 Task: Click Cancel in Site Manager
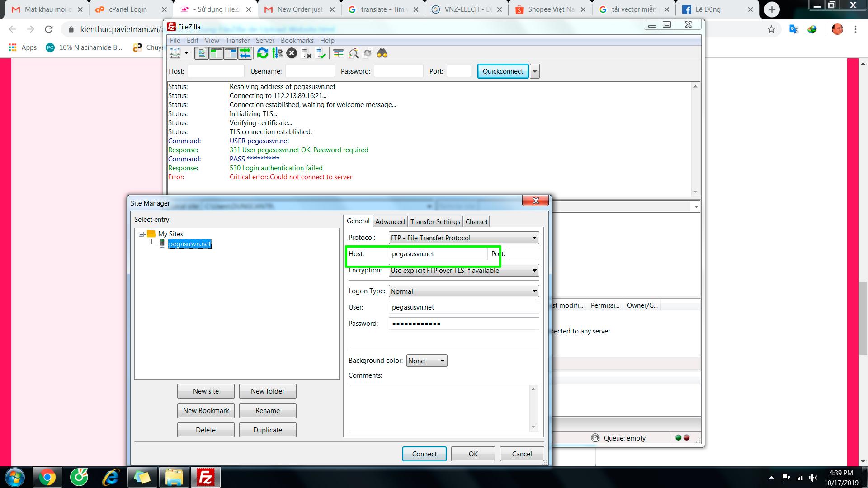pyautogui.click(x=522, y=454)
